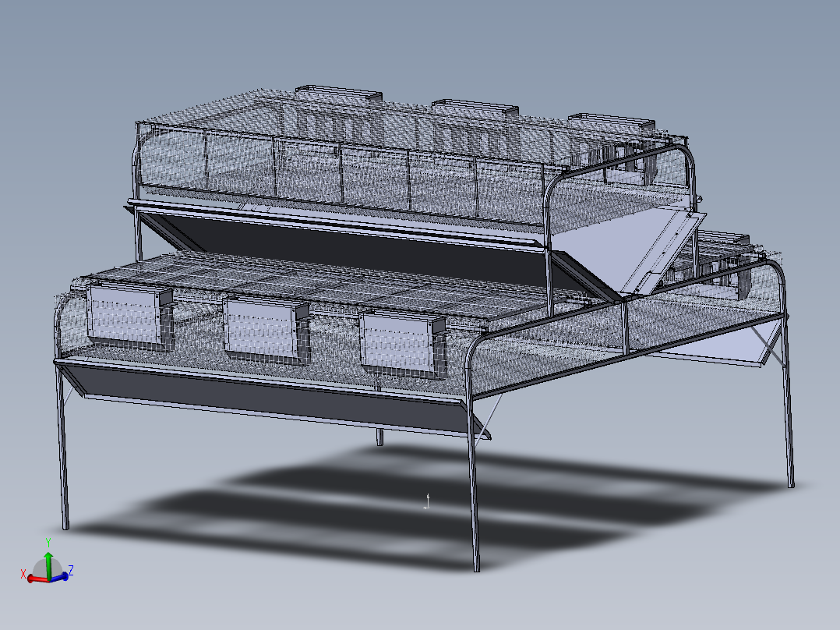Select the dark manure tray under the lower tier
The height and width of the screenshot is (630, 840).
(x=274, y=399)
